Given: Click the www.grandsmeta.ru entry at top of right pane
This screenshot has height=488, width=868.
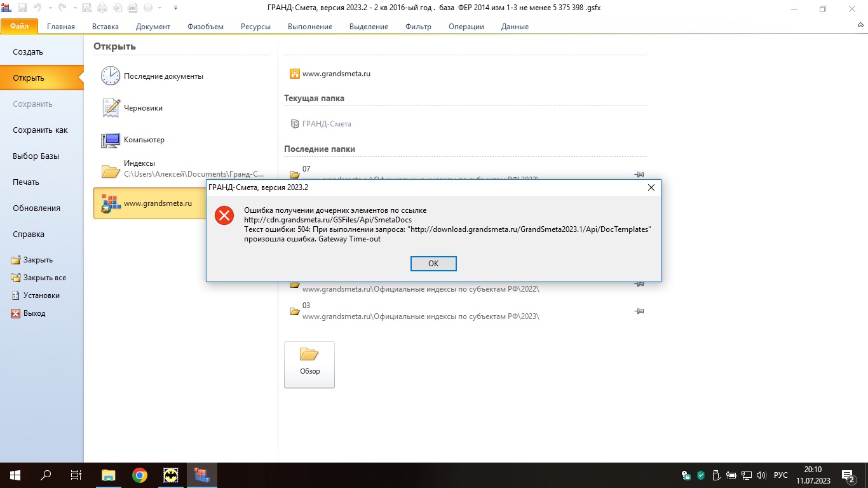Looking at the screenshot, I should 330,74.
